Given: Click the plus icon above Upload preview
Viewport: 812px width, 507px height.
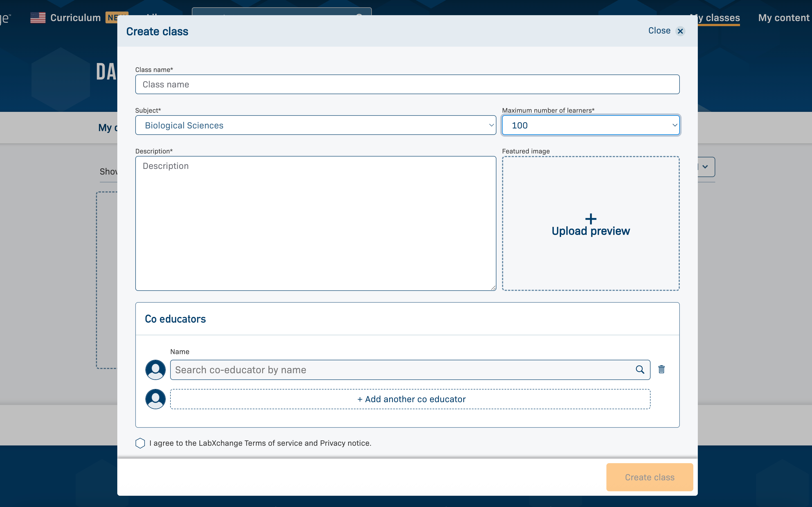Looking at the screenshot, I should coord(591,219).
